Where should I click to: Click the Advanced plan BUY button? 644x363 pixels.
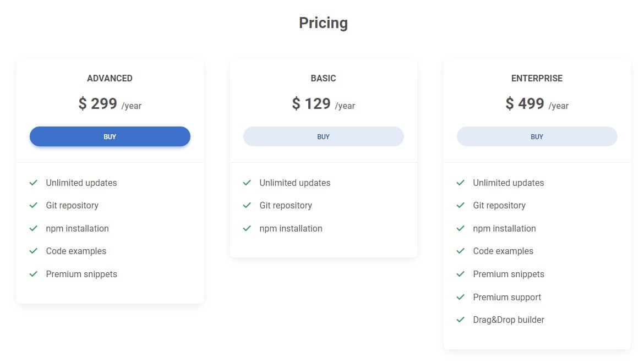(110, 136)
